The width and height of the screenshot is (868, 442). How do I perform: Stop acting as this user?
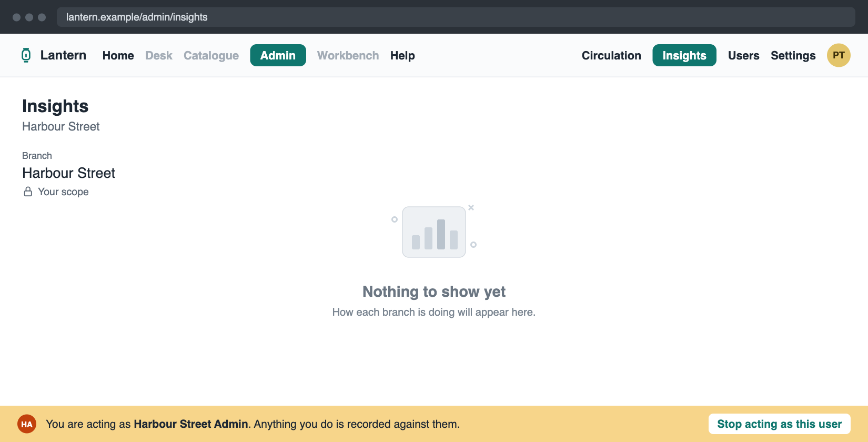(x=780, y=424)
